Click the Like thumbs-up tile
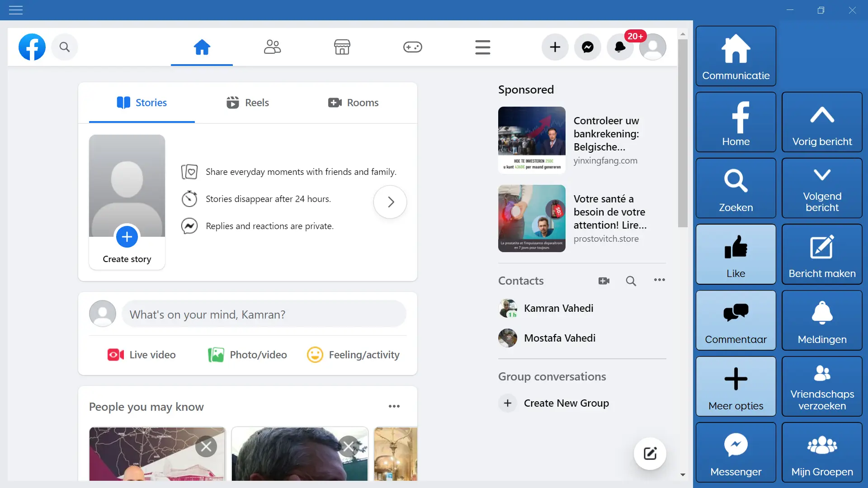The image size is (868, 488). [x=736, y=254]
